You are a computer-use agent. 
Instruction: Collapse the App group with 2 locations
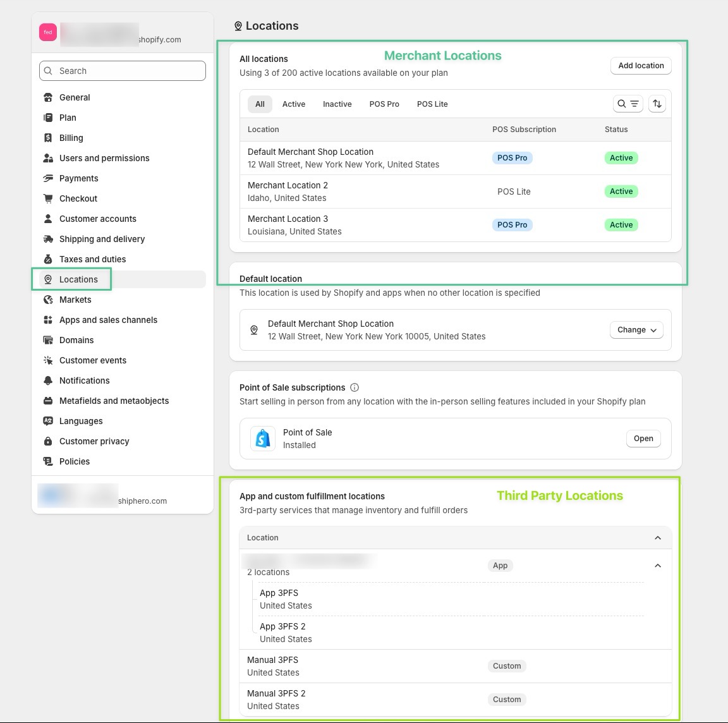tap(657, 566)
